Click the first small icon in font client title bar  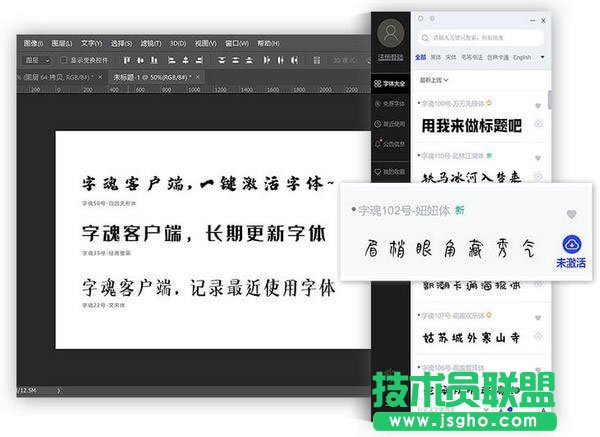tap(421, 18)
